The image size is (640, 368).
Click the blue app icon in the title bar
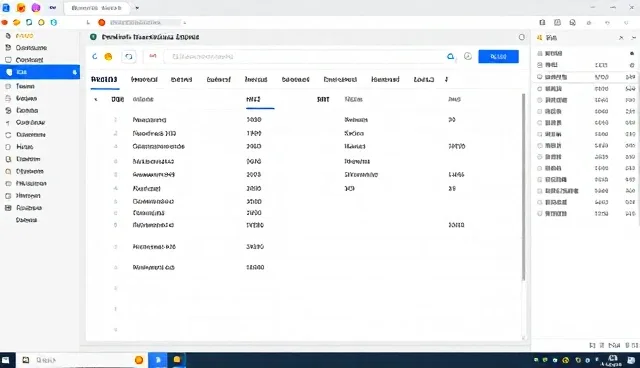tap(6, 8)
